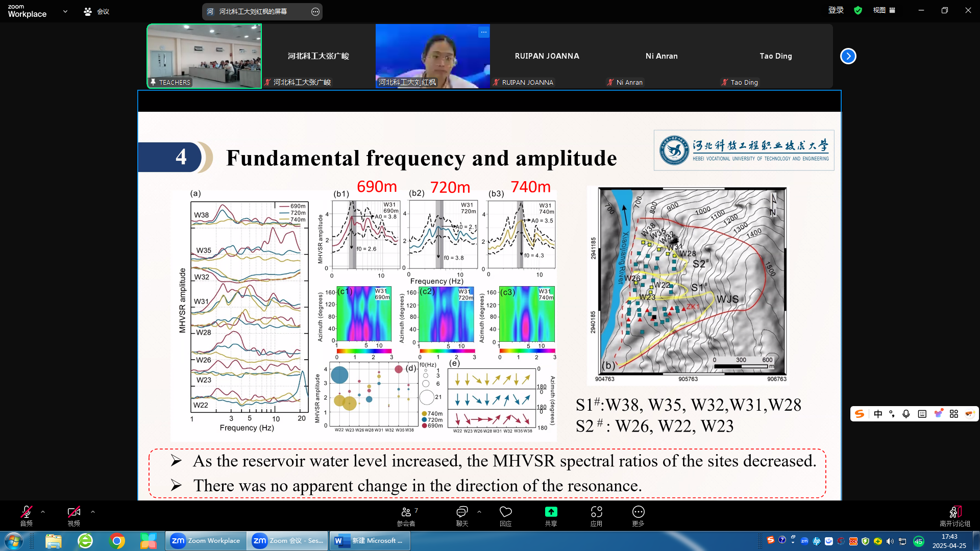Image resolution: width=980 pixels, height=551 pixels.
Task: Toggle microphone in Sogou input toolbar
Action: click(x=906, y=414)
